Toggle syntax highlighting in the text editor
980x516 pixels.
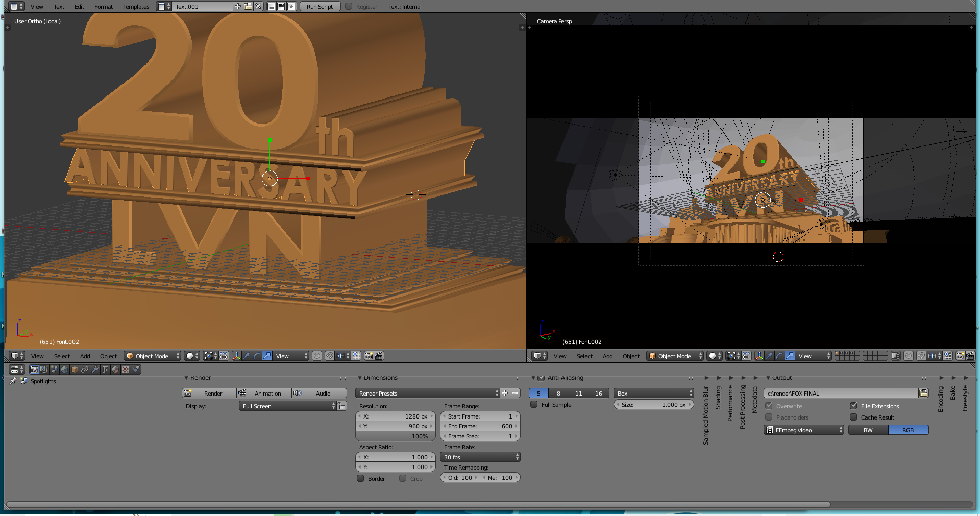pos(291,7)
